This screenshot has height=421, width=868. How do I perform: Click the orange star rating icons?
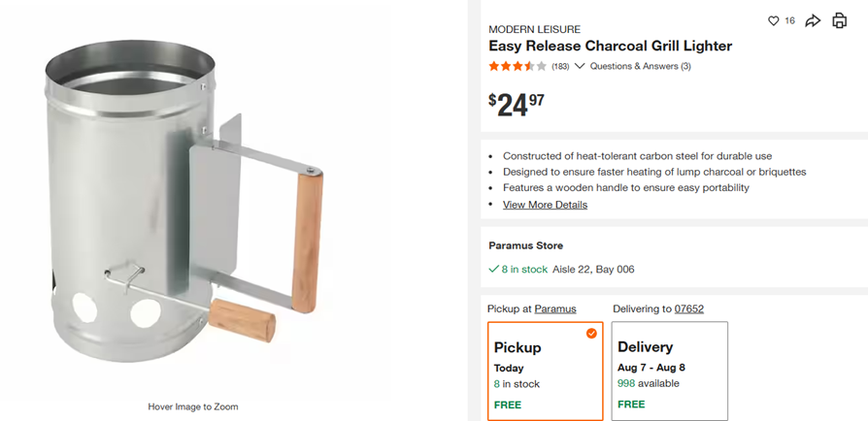(517, 66)
